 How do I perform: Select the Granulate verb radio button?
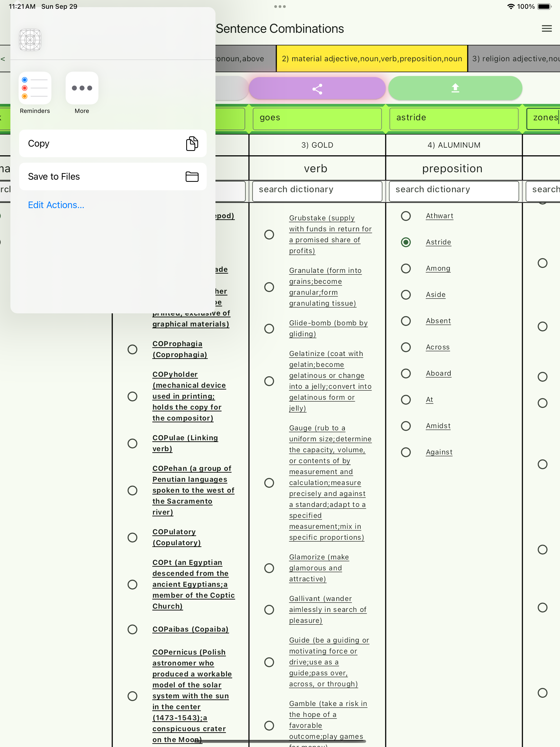pos(269,287)
